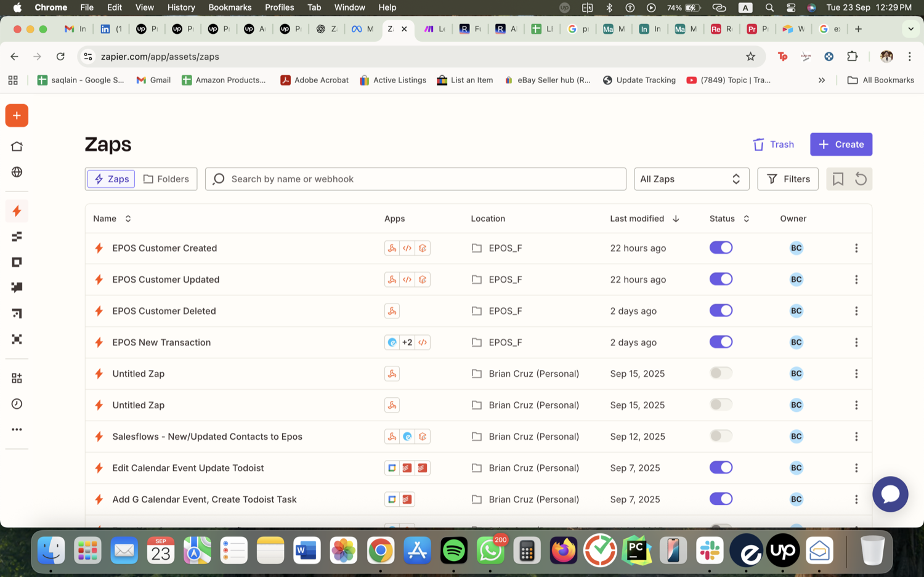Viewport: 924px width, 577px height.
Task: Open the History menu
Action: point(181,7)
